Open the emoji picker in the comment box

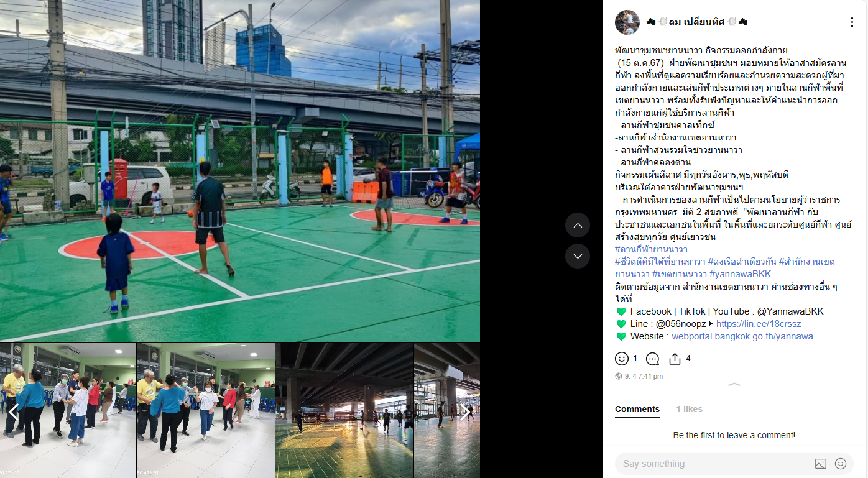(841, 464)
